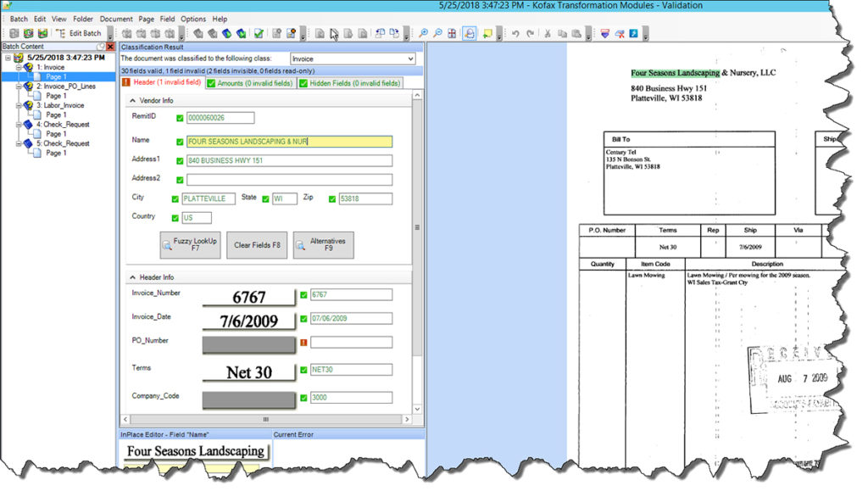Click the valid checkbox next to Country
The height and width of the screenshot is (497, 868).
point(177,216)
